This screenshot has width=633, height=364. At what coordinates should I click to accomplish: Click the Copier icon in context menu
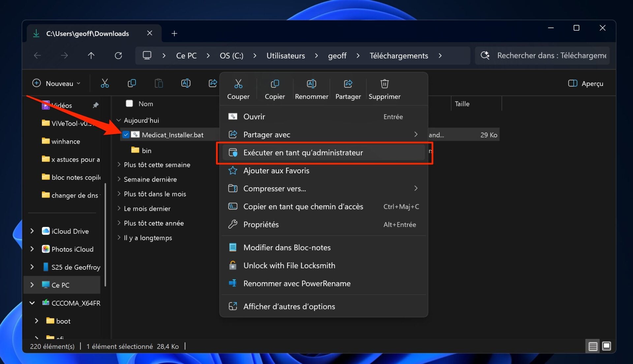(275, 84)
